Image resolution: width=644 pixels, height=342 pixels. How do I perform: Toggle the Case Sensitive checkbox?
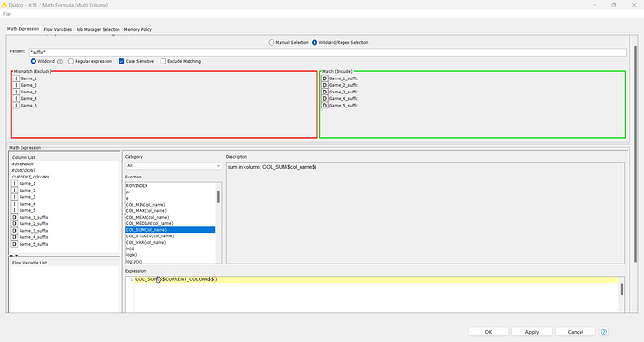(121, 61)
